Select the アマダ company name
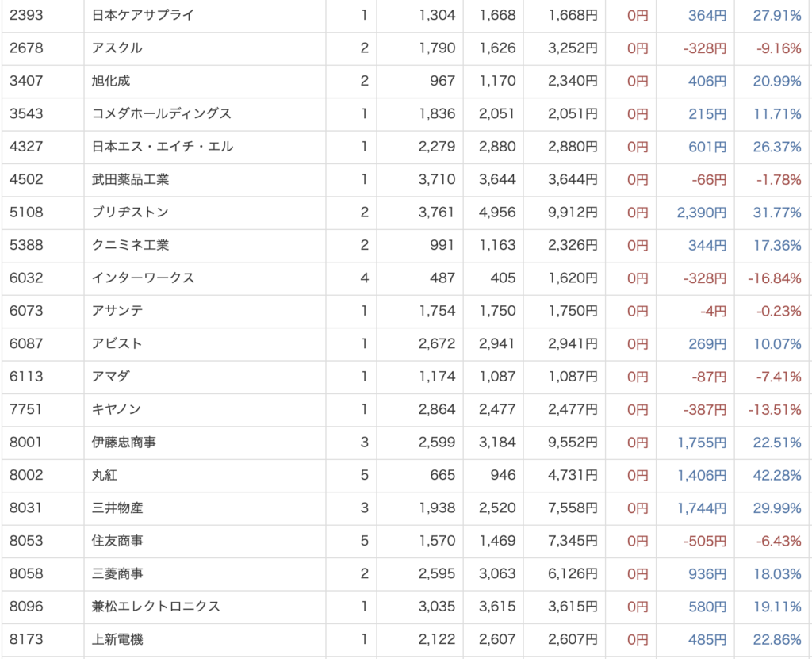 click(x=111, y=377)
